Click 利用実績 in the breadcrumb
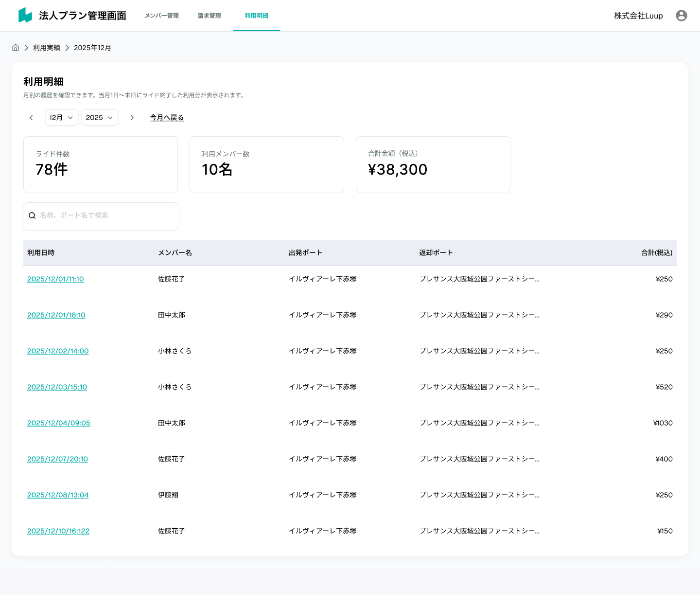The width and height of the screenshot is (700, 609). point(47,48)
